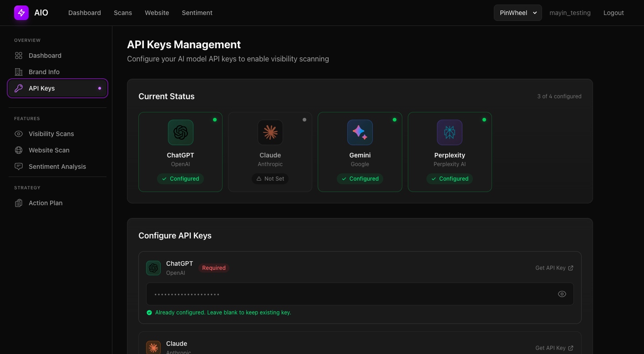Click the Logout button
The height and width of the screenshot is (354, 644).
pyautogui.click(x=614, y=13)
